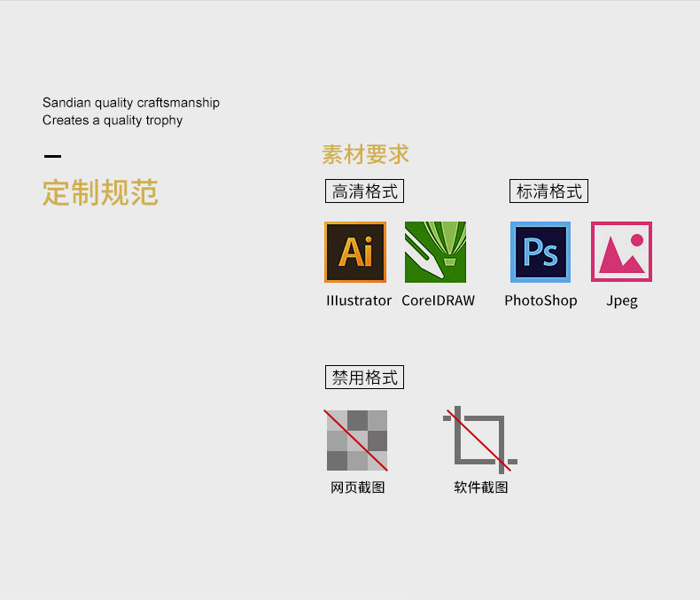Click the 素材要求 heading
This screenshot has width=700, height=600.
coord(365,154)
